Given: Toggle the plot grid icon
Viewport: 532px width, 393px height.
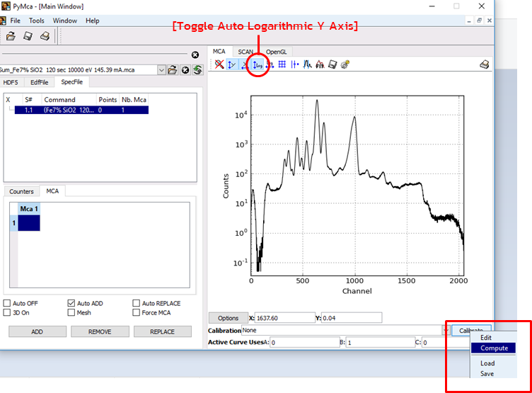Looking at the screenshot, I should click(282, 64).
